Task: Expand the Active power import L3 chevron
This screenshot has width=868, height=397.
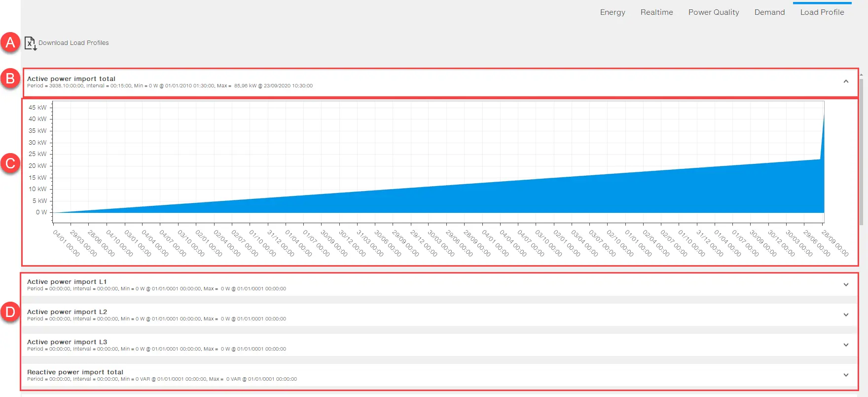Action: click(x=846, y=345)
